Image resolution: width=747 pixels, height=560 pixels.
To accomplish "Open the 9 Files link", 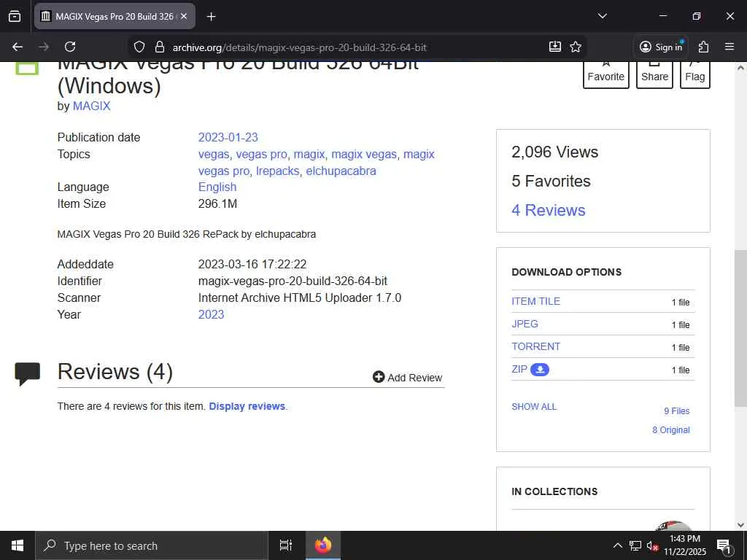I will [x=676, y=411].
